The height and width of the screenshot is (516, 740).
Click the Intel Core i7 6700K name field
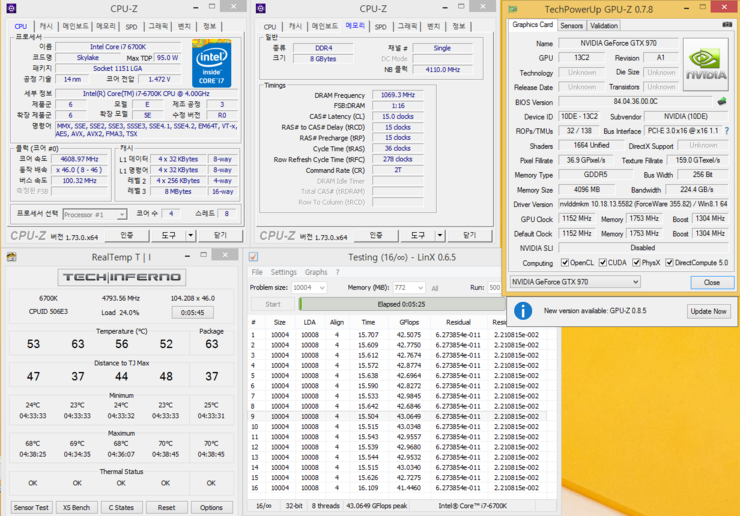(118, 47)
